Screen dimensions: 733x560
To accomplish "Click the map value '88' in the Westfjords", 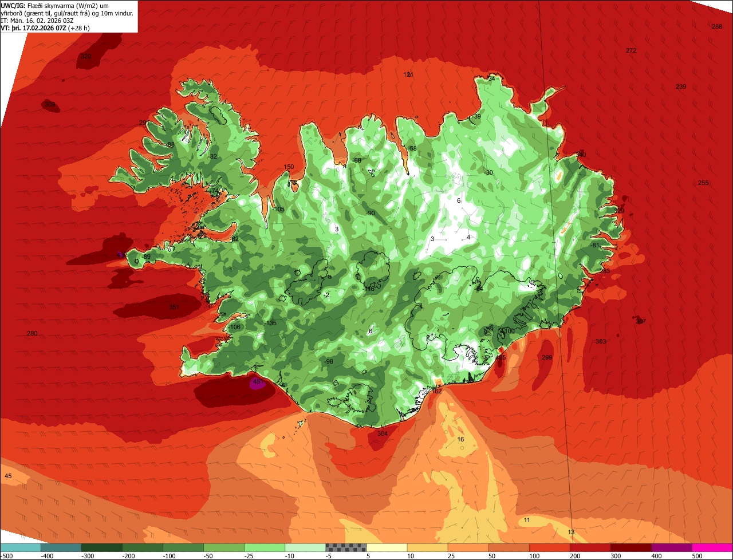I will point(171,144).
